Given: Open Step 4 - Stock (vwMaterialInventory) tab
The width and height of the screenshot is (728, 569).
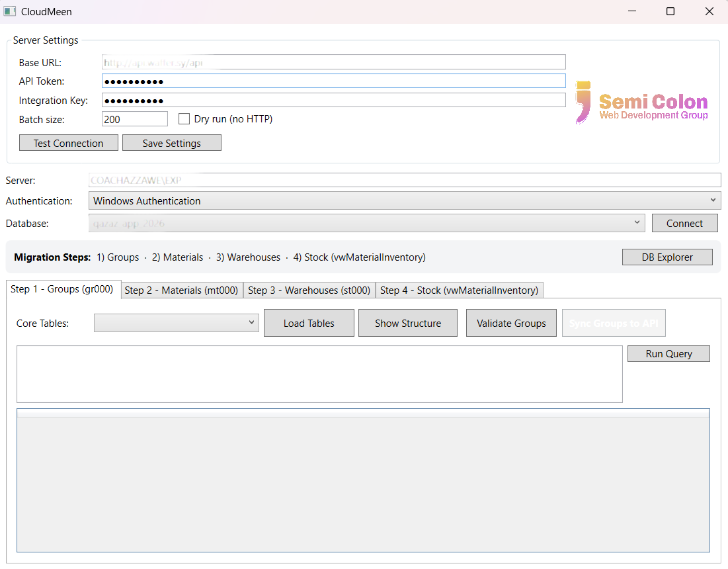Looking at the screenshot, I should pos(459,290).
